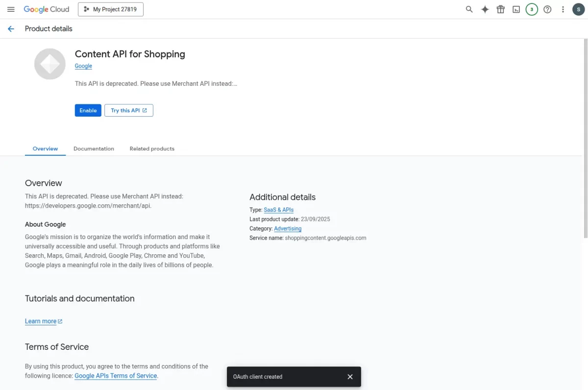
Task: Click the search magnifier icon
Action: click(469, 9)
